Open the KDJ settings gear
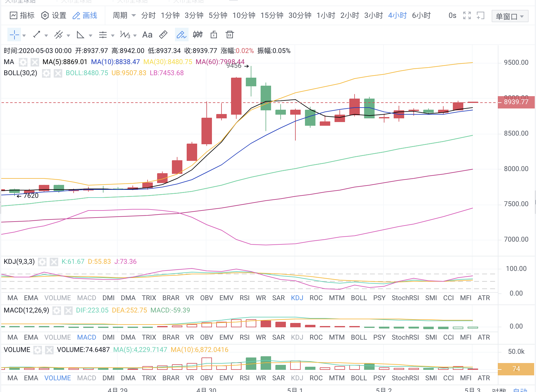The image size is (536, 392). pos(42,262)
